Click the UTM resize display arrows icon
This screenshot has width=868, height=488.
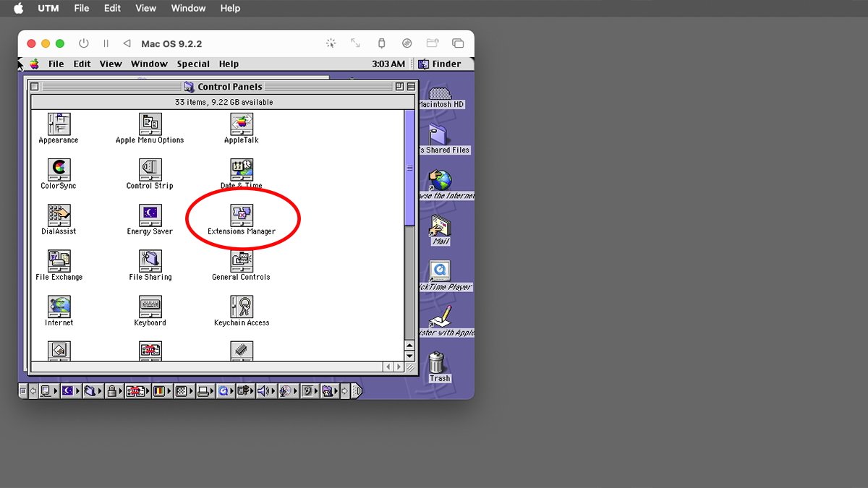point(355,43)
